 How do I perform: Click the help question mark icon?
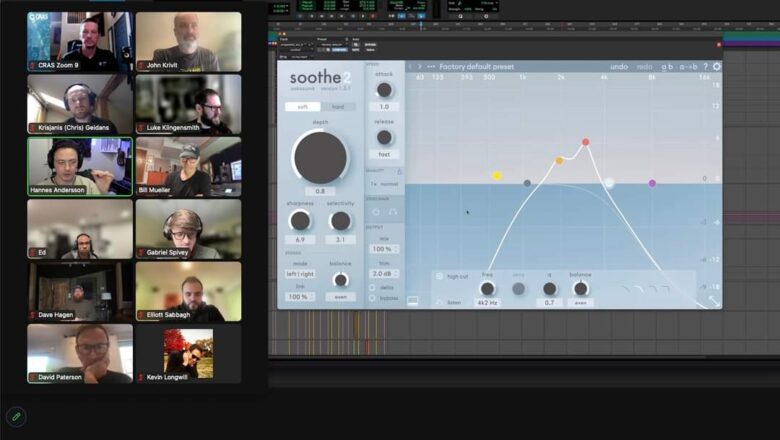coord(705,66)
